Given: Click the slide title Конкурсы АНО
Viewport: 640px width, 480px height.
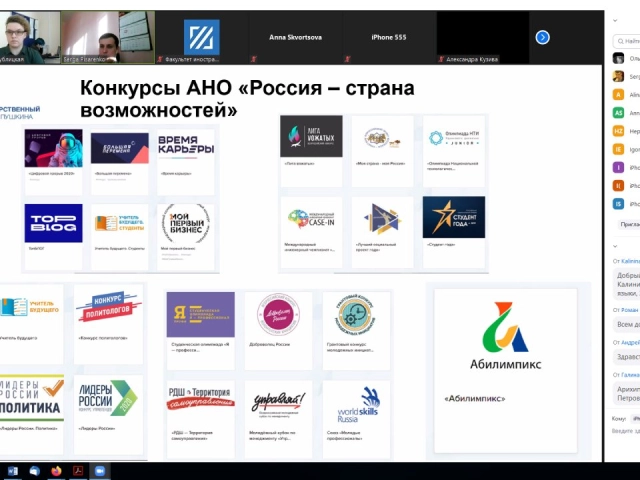Looking at the screenshot, I should click(x=247, y=99).
